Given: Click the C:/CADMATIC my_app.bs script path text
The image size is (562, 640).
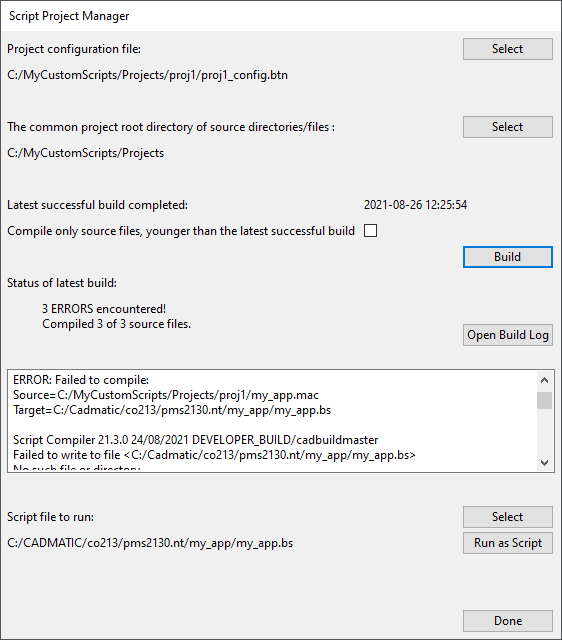Looking at the screenshot, I should 150,543.
